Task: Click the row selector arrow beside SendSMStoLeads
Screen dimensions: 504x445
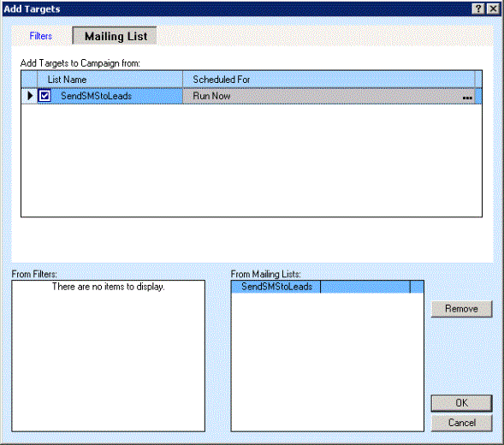Action: point(30,96)
